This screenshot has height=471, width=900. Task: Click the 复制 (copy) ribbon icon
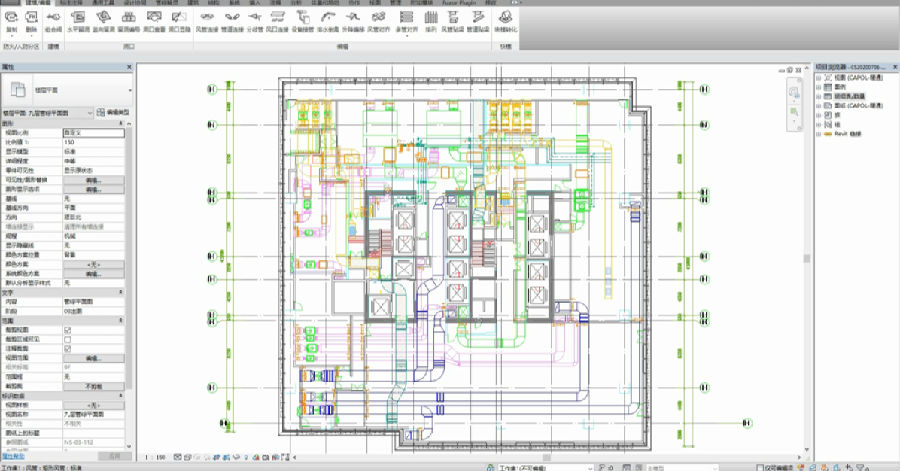click(x=11, y=20)
